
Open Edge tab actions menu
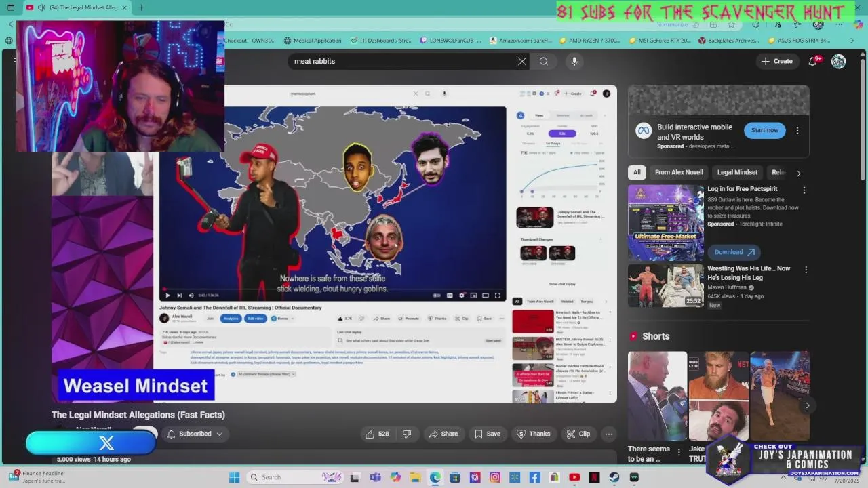coord(10,7)
